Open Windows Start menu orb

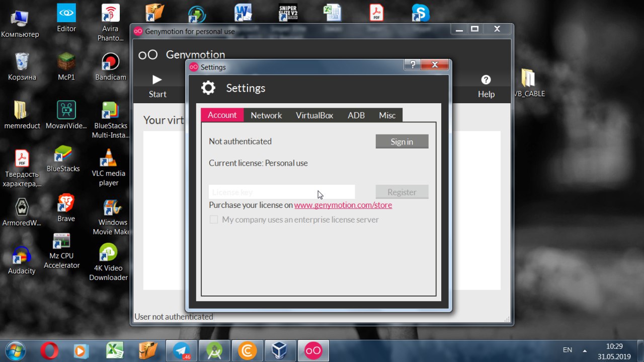(x=16, y=350)
